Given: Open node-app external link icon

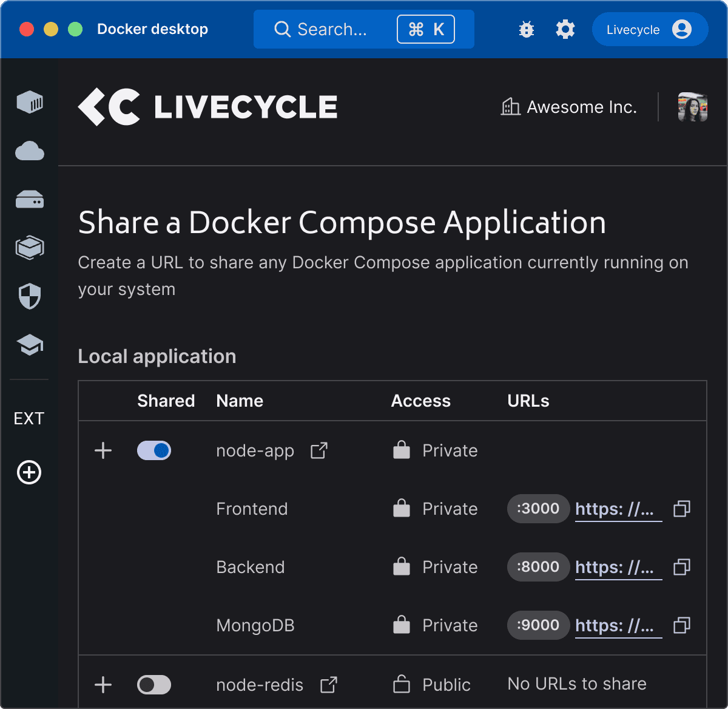Looking at the screenshot, I should pyautogui.click(x=319, y=450).
